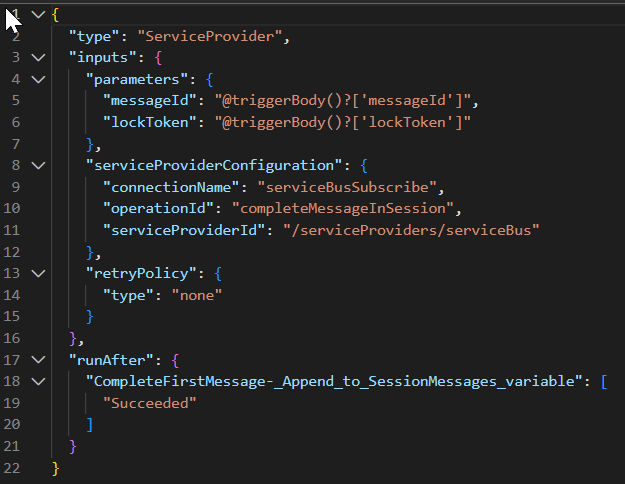The height and width of the screenshot is (484, 625).
Task: Click the "serviceProviderConfiguration" key text
Action: coord(214,165)
